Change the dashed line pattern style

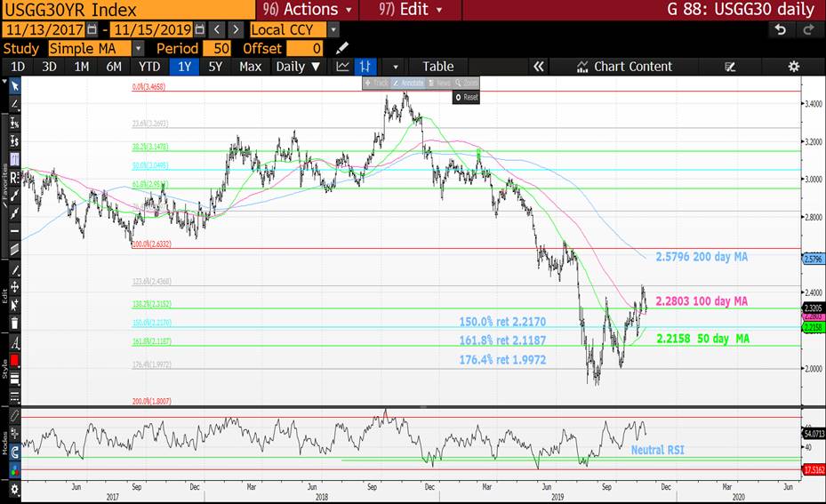pos(14,396)
